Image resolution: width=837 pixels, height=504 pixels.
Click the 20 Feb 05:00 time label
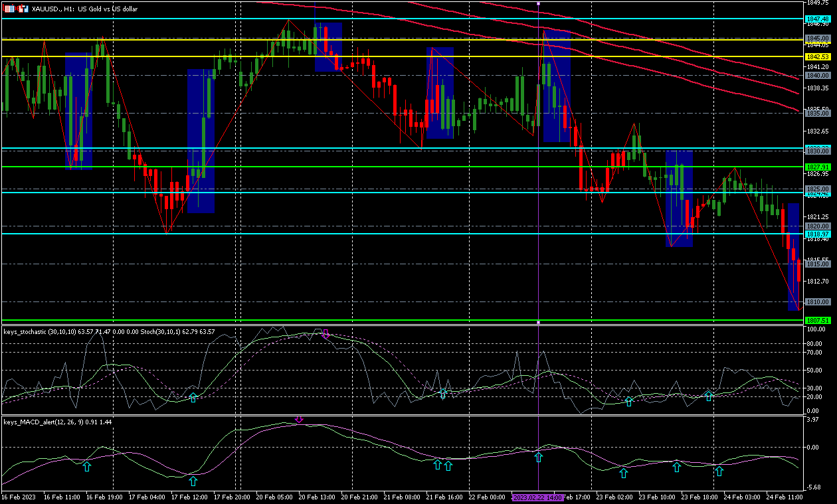pos(274,497)
